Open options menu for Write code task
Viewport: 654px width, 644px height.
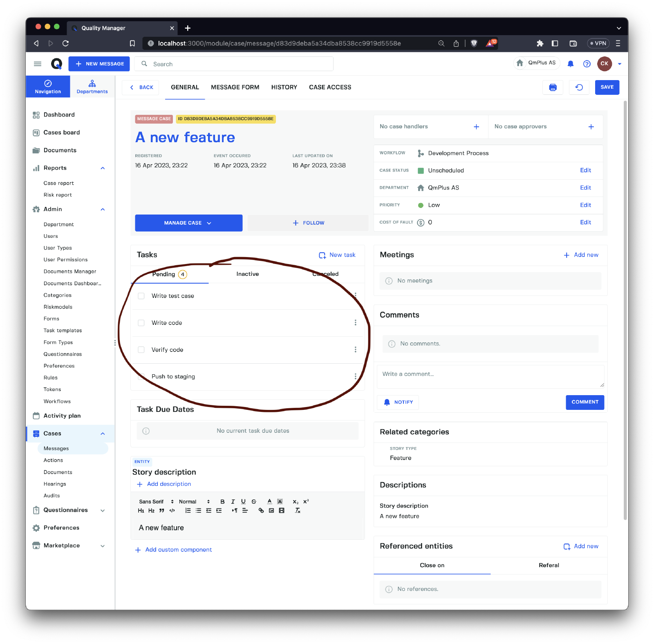[355, 323]
